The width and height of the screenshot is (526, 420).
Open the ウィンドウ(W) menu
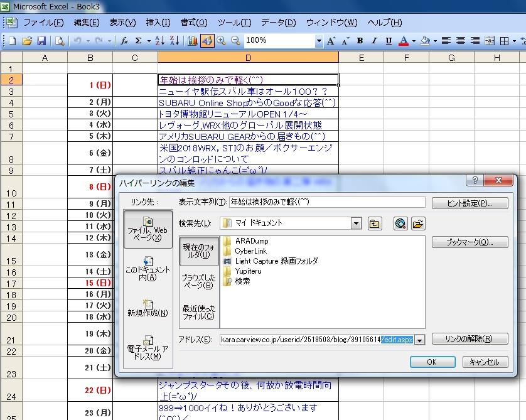tap(332, 23)
